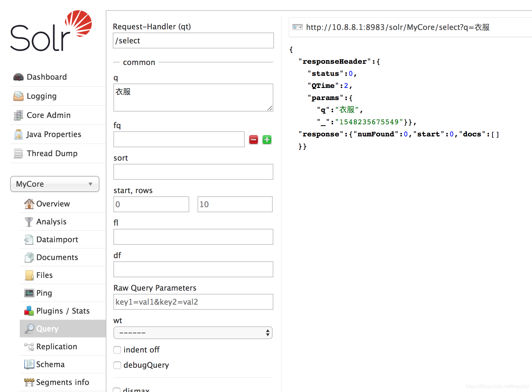Click the fl field list input
Image resolution: width=532 pixels, height=392 pixels.
click(193, 237)
